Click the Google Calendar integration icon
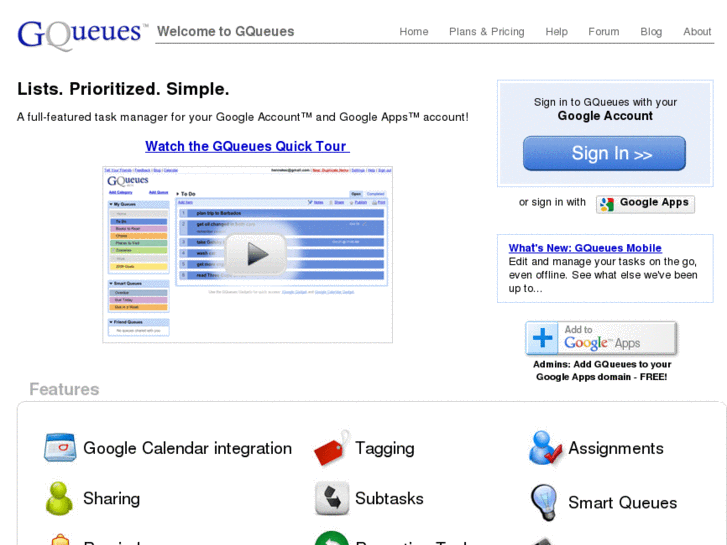This screenshot has height=545, width=727. coord(60,448)
